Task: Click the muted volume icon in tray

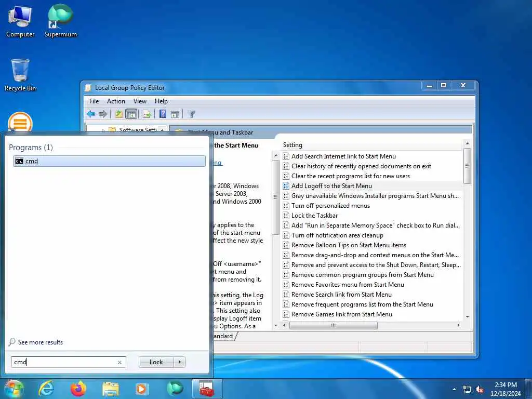Action: click(x=480, y=390)
